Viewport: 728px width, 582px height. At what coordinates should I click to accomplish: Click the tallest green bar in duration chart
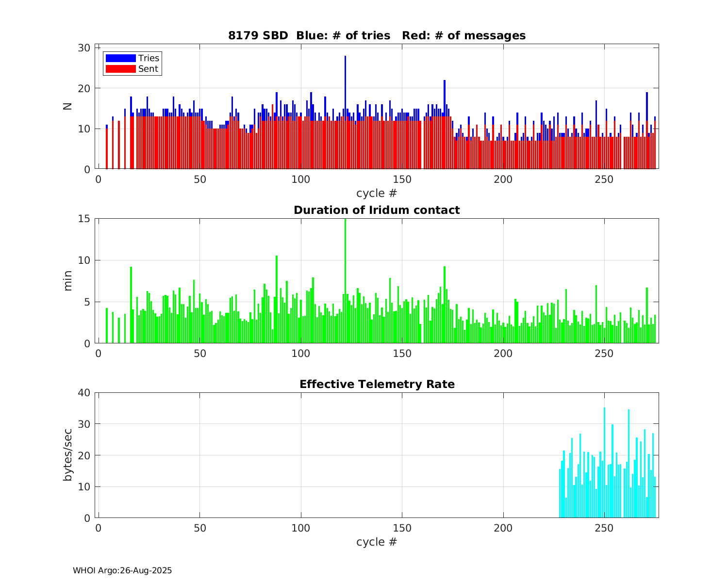(x=345, y=281)
